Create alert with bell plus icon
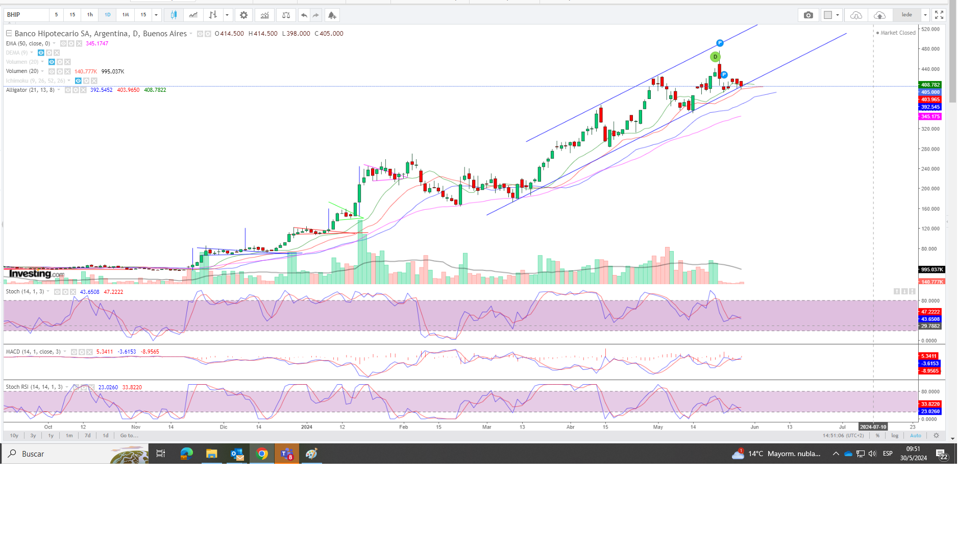This screenshot has height=551, width=980. (332, 15)
